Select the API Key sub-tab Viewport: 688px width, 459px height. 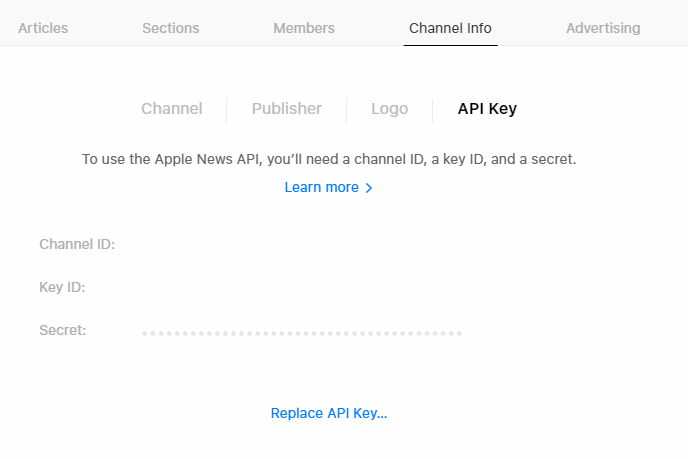point(487,109)
